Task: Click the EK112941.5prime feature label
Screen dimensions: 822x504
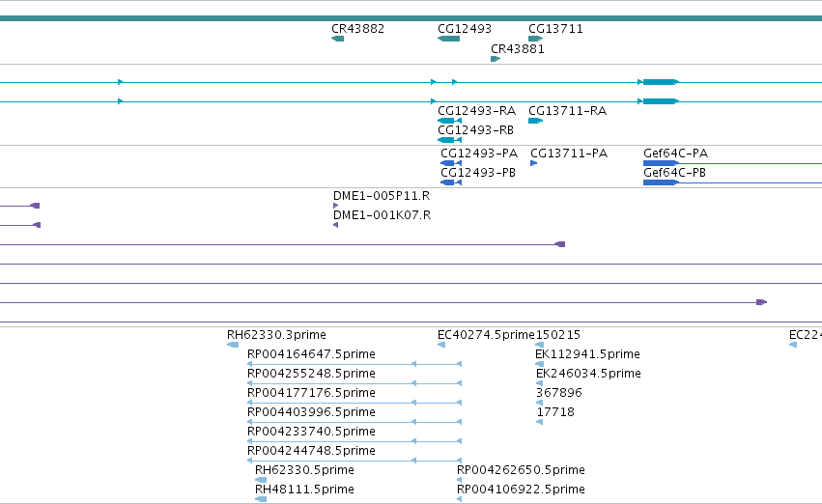Action: (587, 354)
